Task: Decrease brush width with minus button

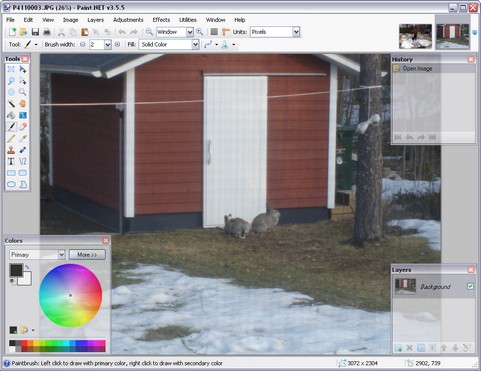Action: (x=83, y=45)
